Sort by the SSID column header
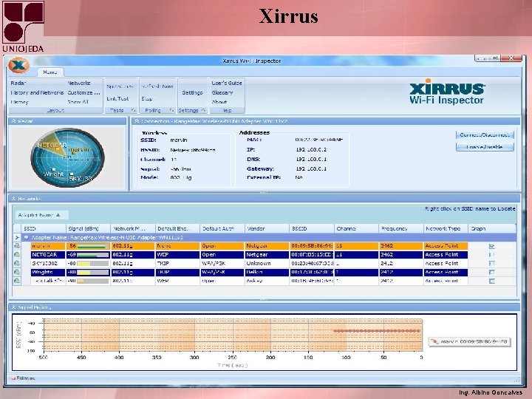The image size is (532, 399). pyautogui.click(x=44, y=228)
